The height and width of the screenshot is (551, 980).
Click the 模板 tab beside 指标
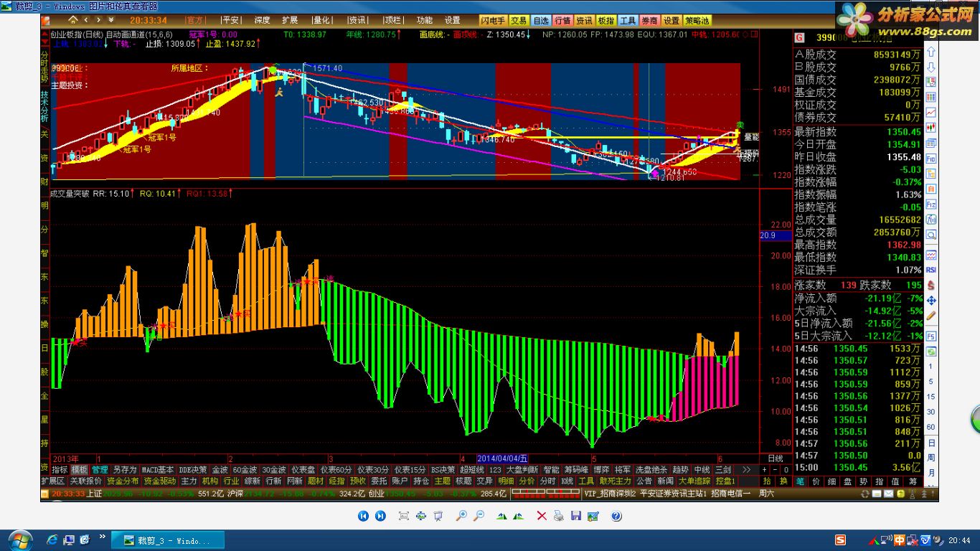pos(79,470)
